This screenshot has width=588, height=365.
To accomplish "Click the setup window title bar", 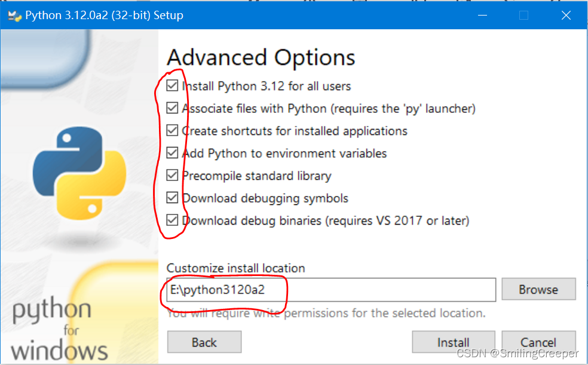I will coord(299,15).
